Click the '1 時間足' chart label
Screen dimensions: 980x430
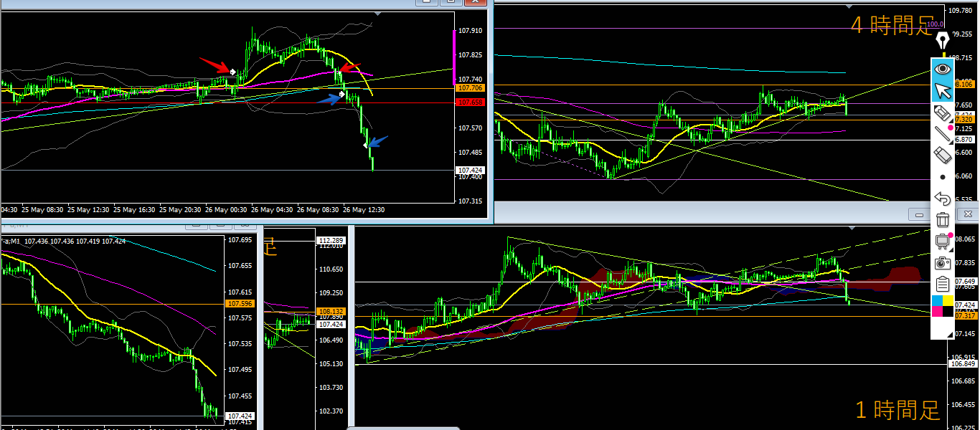click(897, 410)
